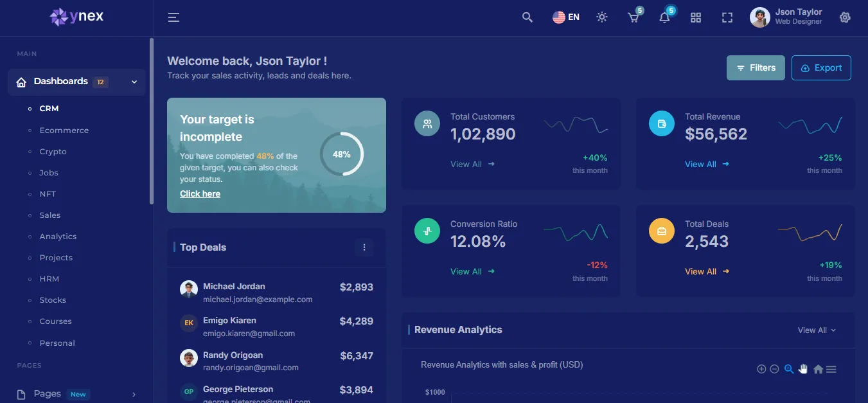Open the related apps grid icon

pos(695,17)
